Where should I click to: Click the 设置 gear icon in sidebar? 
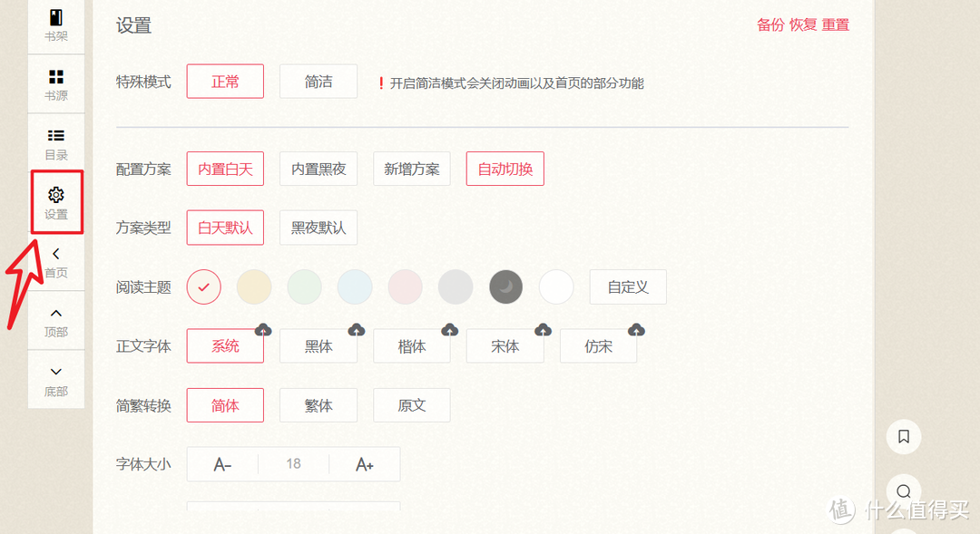(55, 195)
